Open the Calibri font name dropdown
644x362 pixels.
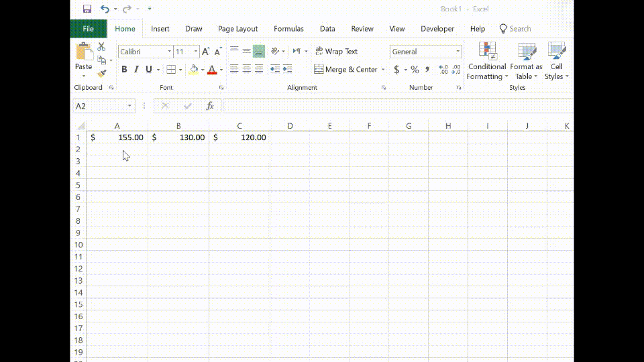click(x=169, y=52)
